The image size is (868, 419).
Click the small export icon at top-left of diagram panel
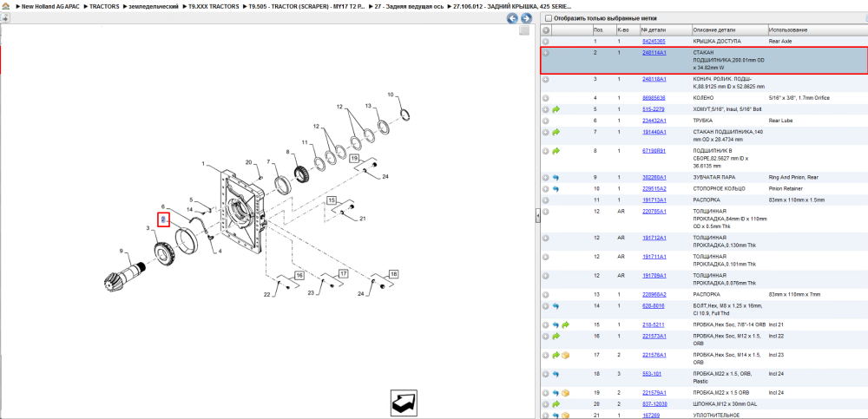point(4,18)
